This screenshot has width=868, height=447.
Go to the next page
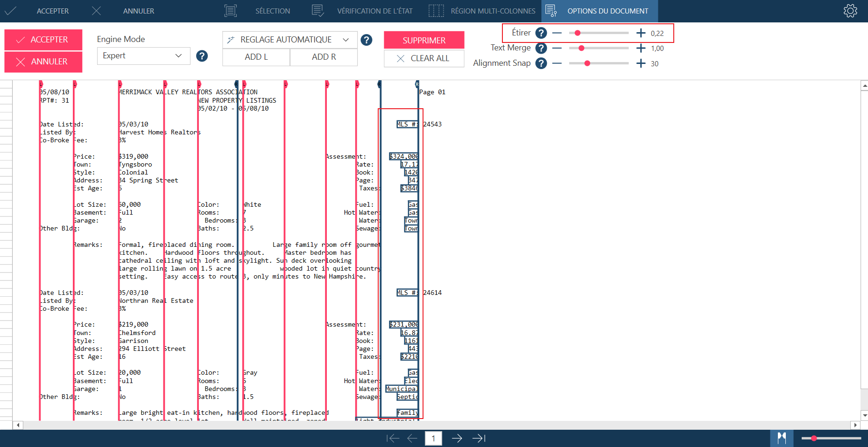457,438
